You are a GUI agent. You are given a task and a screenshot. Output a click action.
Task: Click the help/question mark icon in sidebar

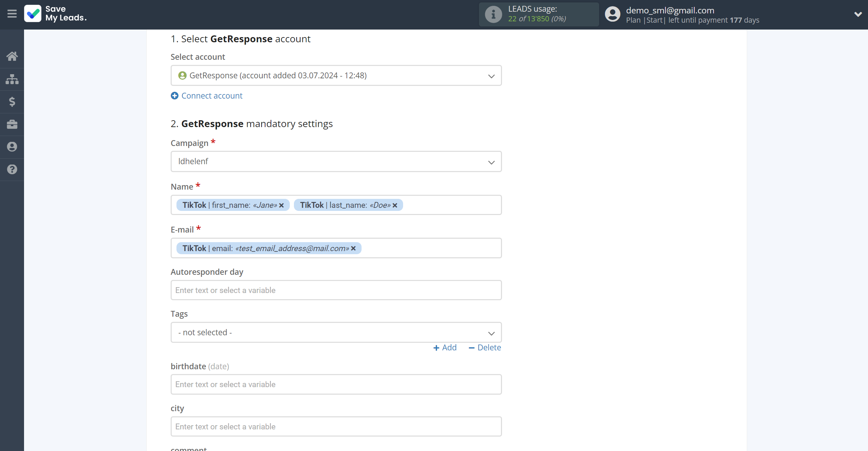tap(12, 169)
